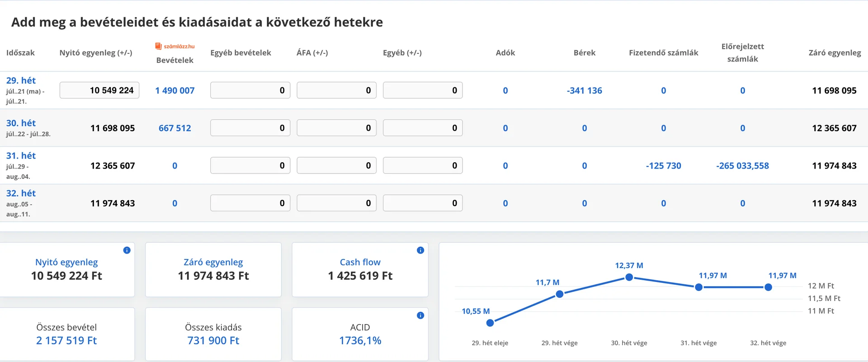This screenshot has height=362, width=868.
Task: Click the Összes bevétel 2 157 519 Ft value
Action: click(x=66, y=340)
